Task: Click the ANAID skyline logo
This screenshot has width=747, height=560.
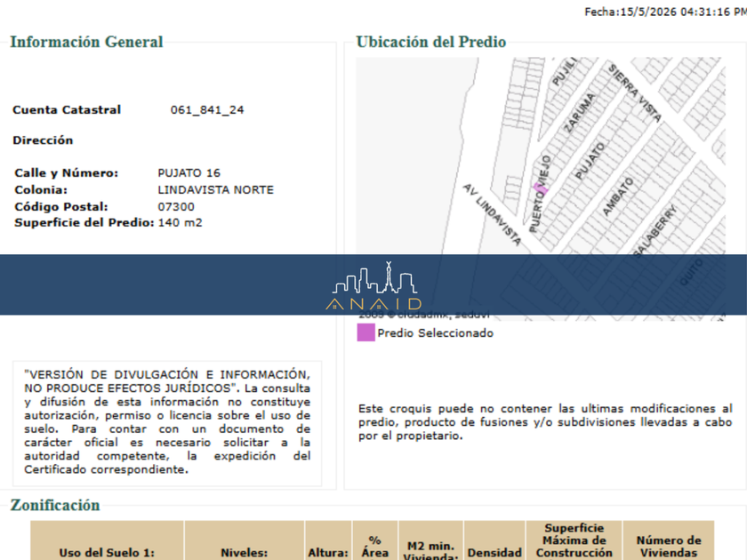Action: 373,285
